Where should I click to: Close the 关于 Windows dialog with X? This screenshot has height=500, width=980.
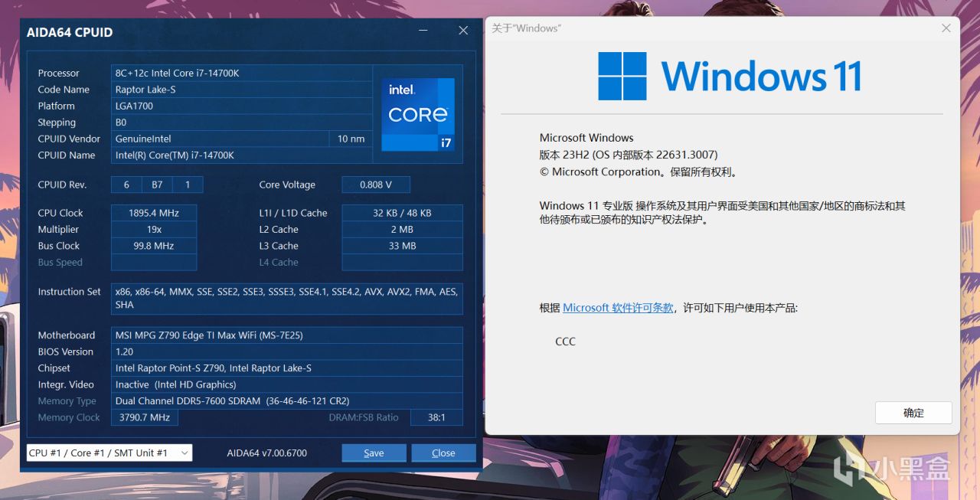[946, 28]
